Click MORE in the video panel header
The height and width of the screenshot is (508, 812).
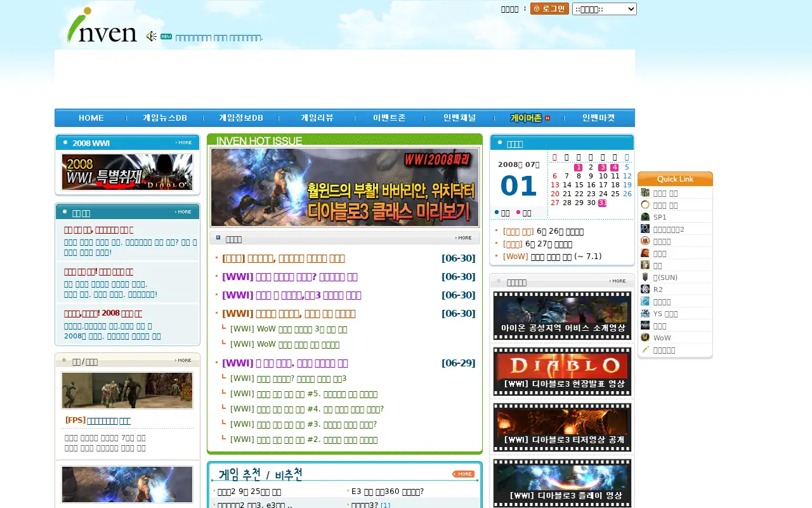[x=618, y=281]
